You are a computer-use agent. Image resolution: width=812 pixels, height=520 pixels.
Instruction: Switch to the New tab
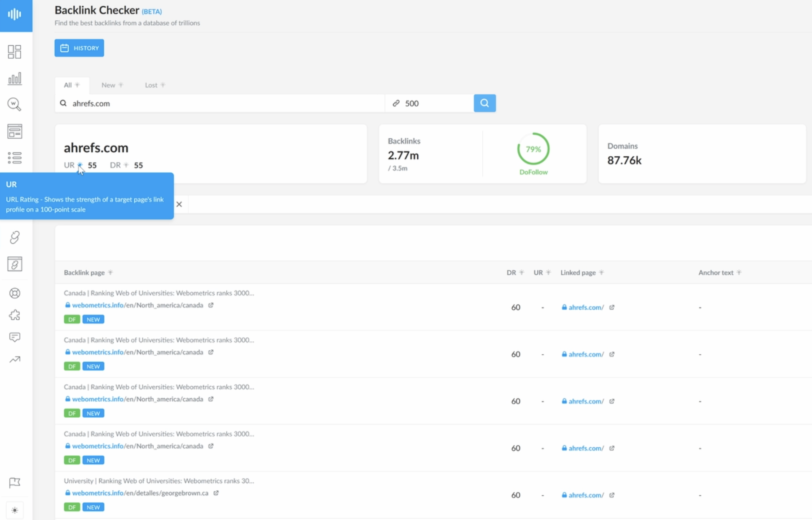tap(112, 85)
